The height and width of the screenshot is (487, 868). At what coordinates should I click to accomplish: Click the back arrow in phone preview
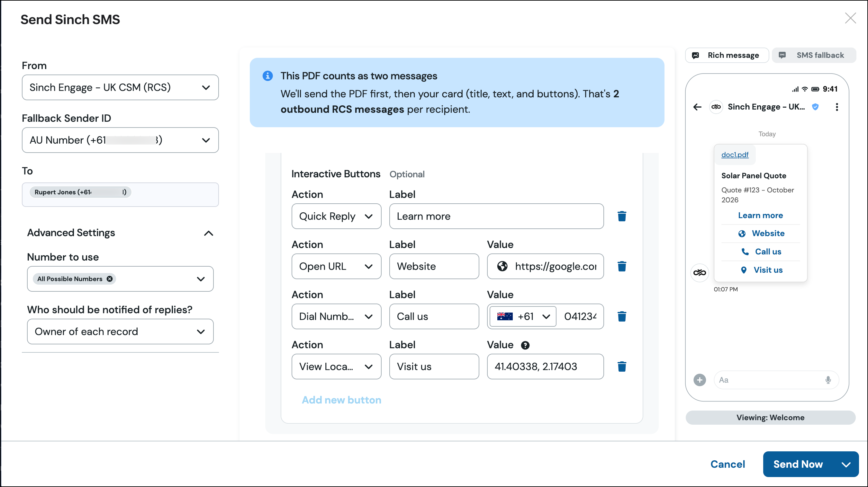click(697, 107)
